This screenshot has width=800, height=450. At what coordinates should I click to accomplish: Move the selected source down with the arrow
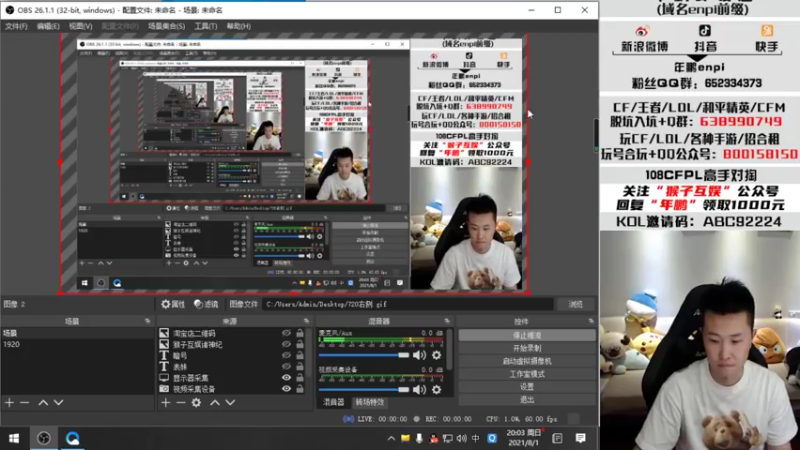pyautogui.click(x=230, y=403)
